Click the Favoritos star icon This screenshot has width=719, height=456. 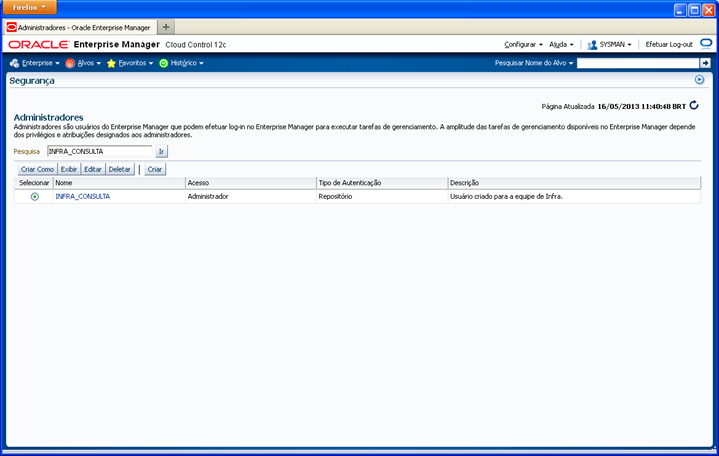[111, 63]
